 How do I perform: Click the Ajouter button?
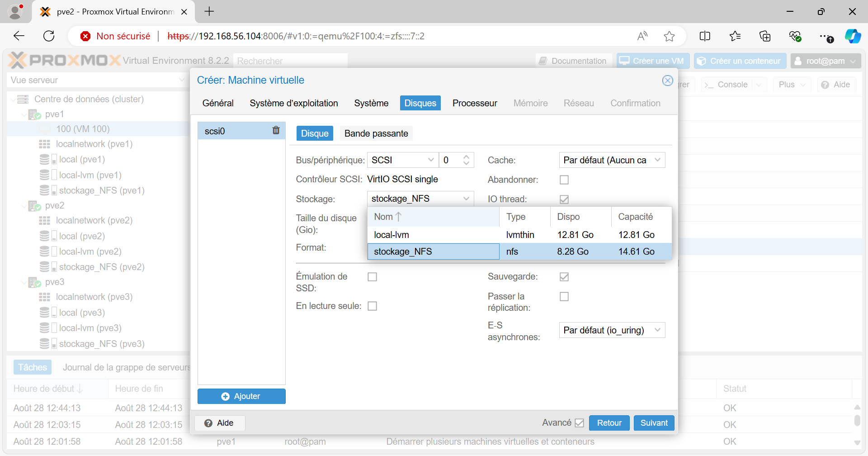[241, 396]
